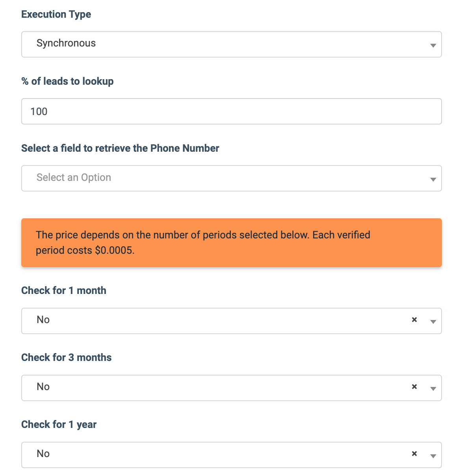Clear the Check for 3 months selection
The image size is (464, 476).
click(414, 387)
